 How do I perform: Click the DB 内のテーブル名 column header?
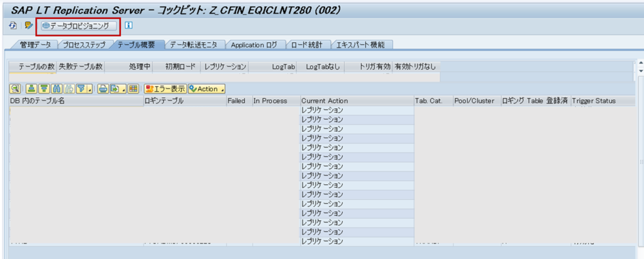tap(76, 101)
